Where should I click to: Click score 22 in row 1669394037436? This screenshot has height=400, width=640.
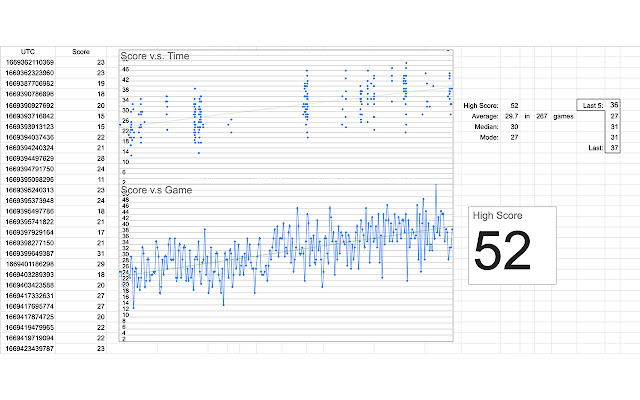click(x=81, y=137)
